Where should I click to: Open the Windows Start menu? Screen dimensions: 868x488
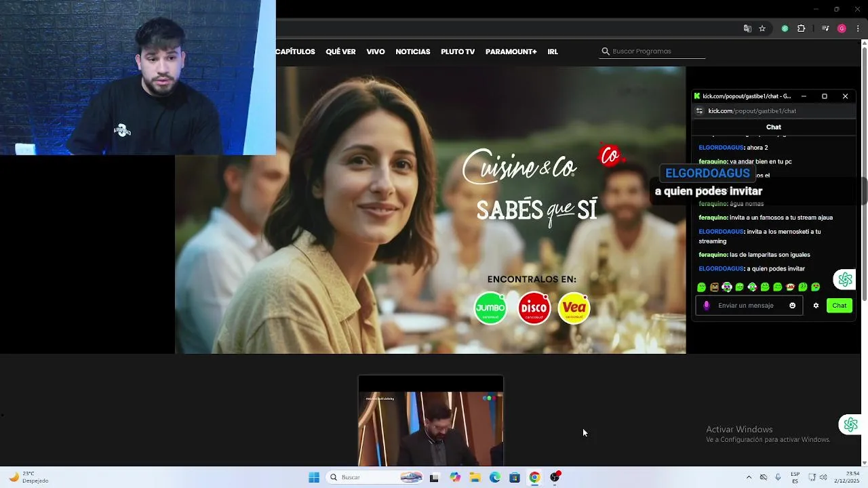tap(314, 477)
